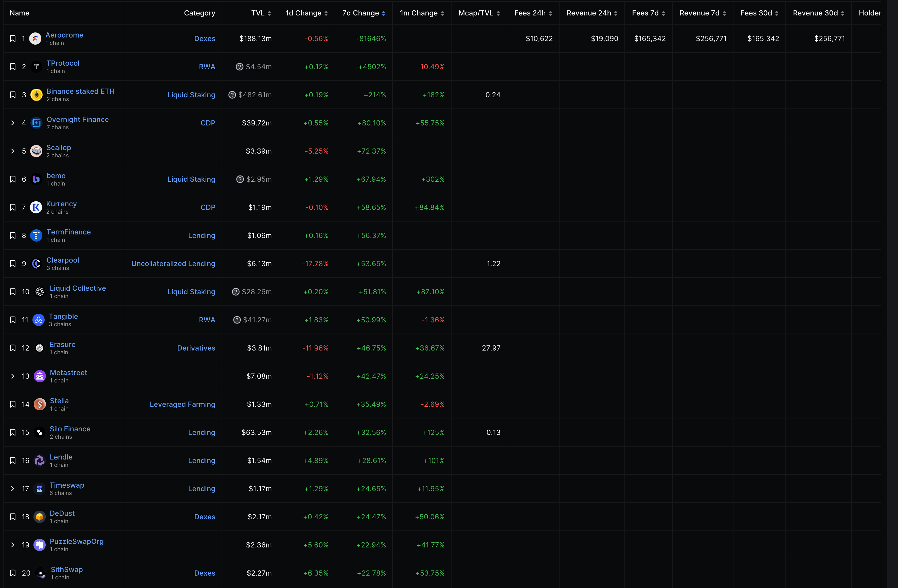The width and height of the screenshot is (898, 588).
Task: Click the Binance staked ETH logo icon
Action: tap(36, 95)
